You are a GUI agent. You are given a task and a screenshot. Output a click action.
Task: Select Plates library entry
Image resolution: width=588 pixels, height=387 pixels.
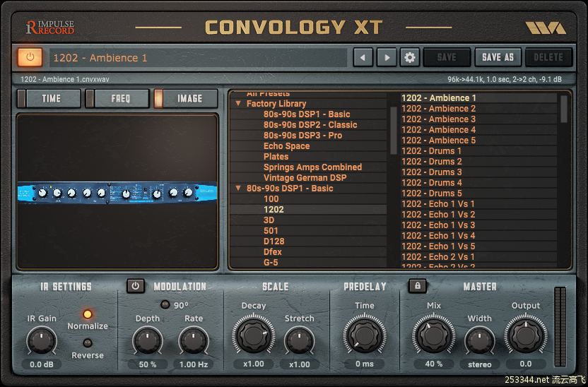pos(276,156)
